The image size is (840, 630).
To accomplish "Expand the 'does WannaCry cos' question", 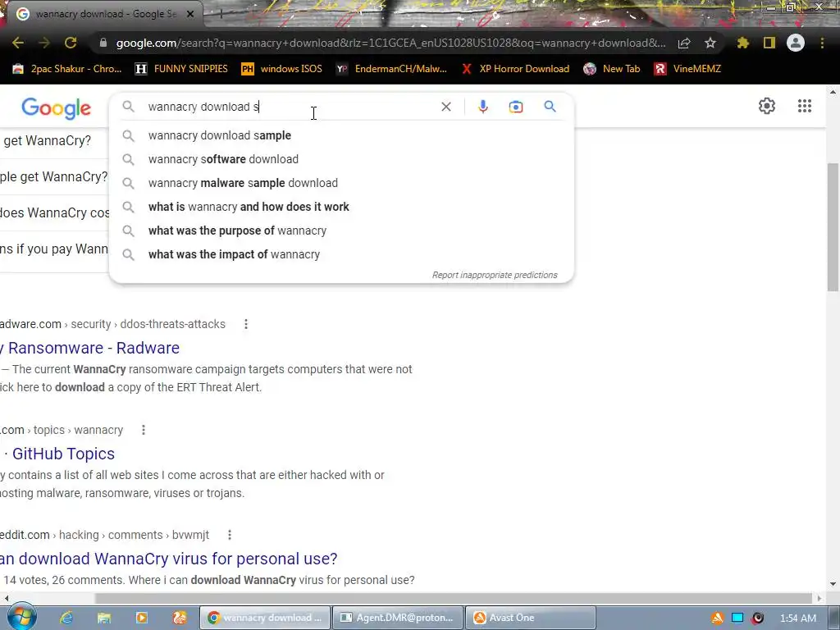I will pyautogui.click(x=53, y=212).
